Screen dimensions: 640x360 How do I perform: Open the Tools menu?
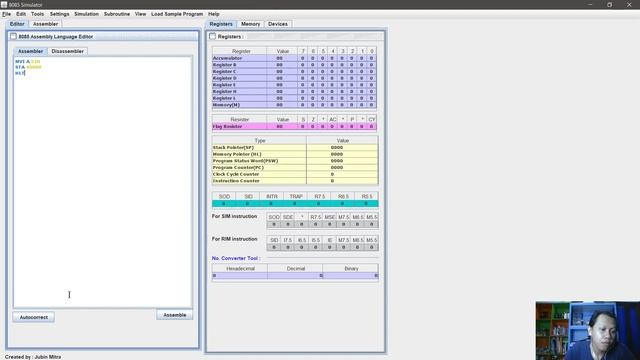[37, 14]
